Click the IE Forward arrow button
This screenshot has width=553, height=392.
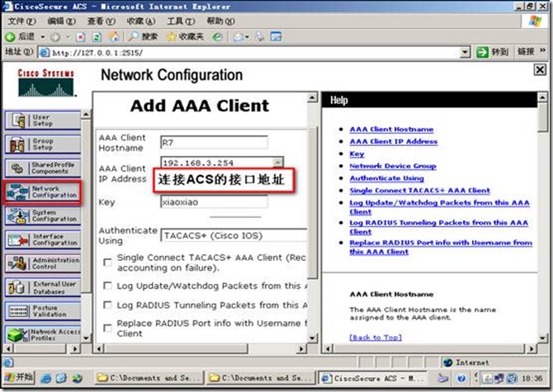(x=55, y=36)
